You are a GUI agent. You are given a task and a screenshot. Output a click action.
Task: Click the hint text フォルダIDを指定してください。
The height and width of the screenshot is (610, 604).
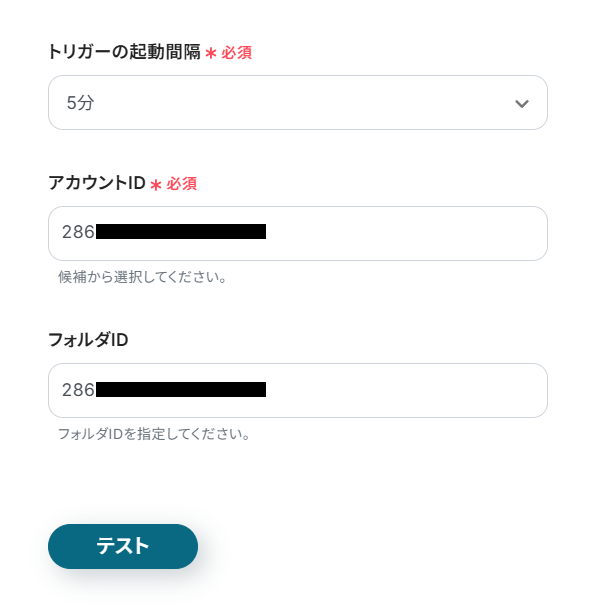154,434
